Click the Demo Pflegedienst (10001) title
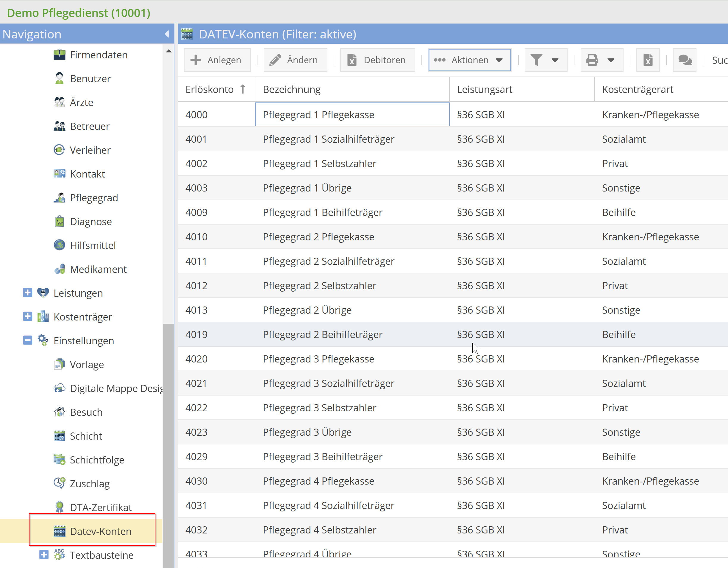 [x=79, y=13]
